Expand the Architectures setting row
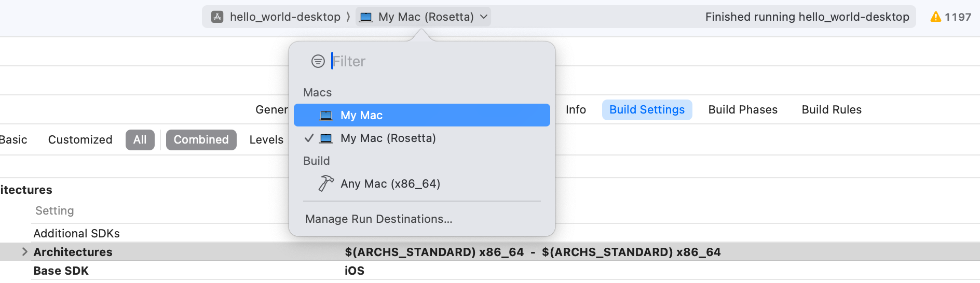The width and height of the screenshot is (980, 283). pos(24,252)
